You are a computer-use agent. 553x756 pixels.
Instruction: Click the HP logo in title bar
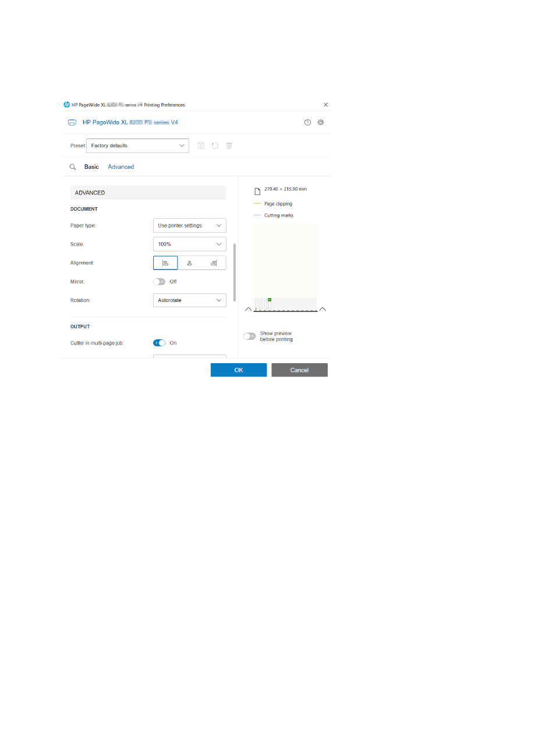pos(66,105)
